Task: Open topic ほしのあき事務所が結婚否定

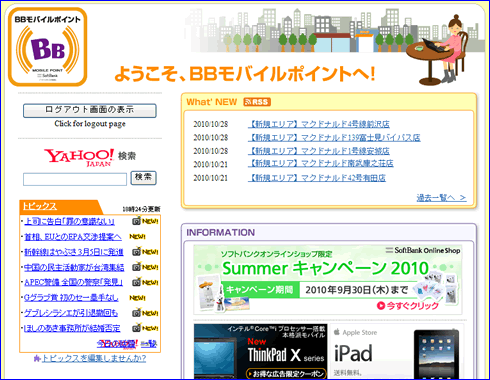Action: click(x=72, y=329)
